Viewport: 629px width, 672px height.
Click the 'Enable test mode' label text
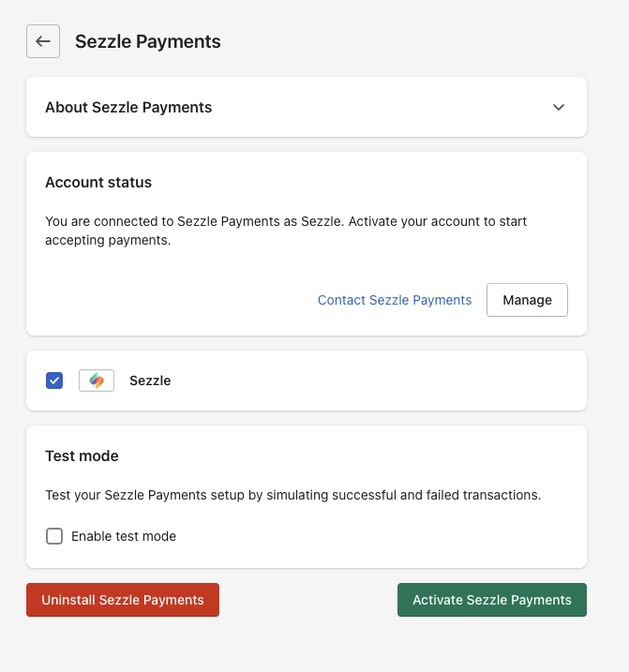(x=124, y=536)
